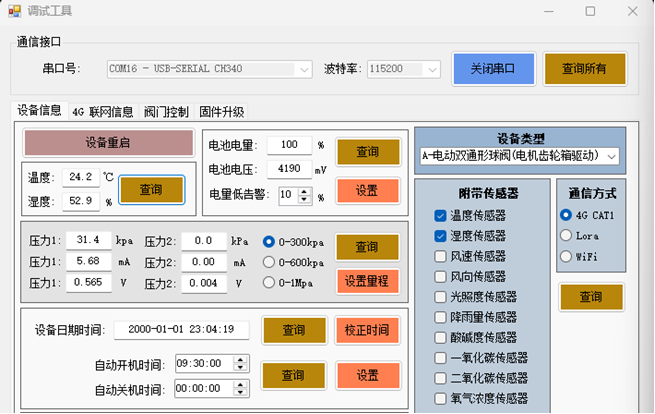The height and width of the screenshot is (414, 655).
Task: Select the 0-1Mpa pressure range
Action: pyautogui.click(x=269, y=282)
